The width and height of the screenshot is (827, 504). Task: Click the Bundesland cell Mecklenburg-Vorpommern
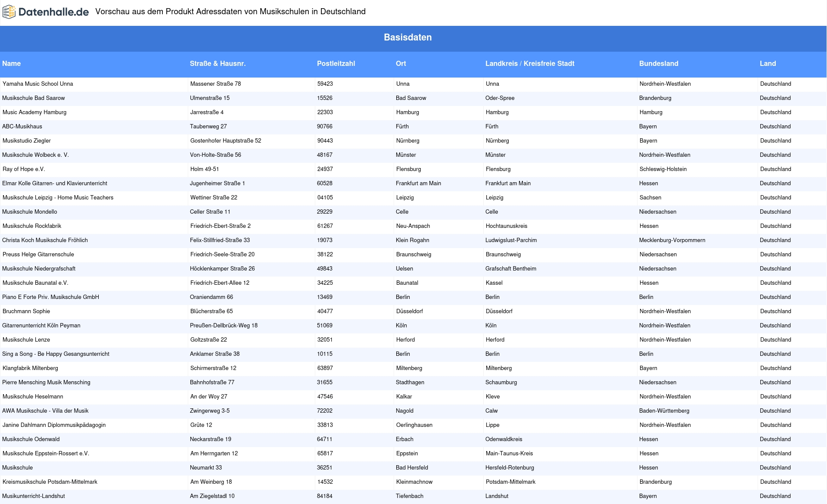[672, 240]
